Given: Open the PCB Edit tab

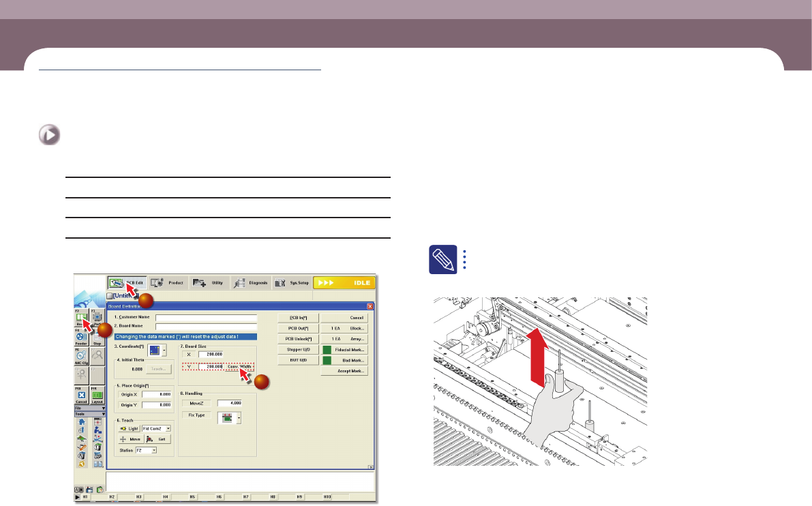Looking at the screenshot, I should pyautogui.click(x=127, y=283).
